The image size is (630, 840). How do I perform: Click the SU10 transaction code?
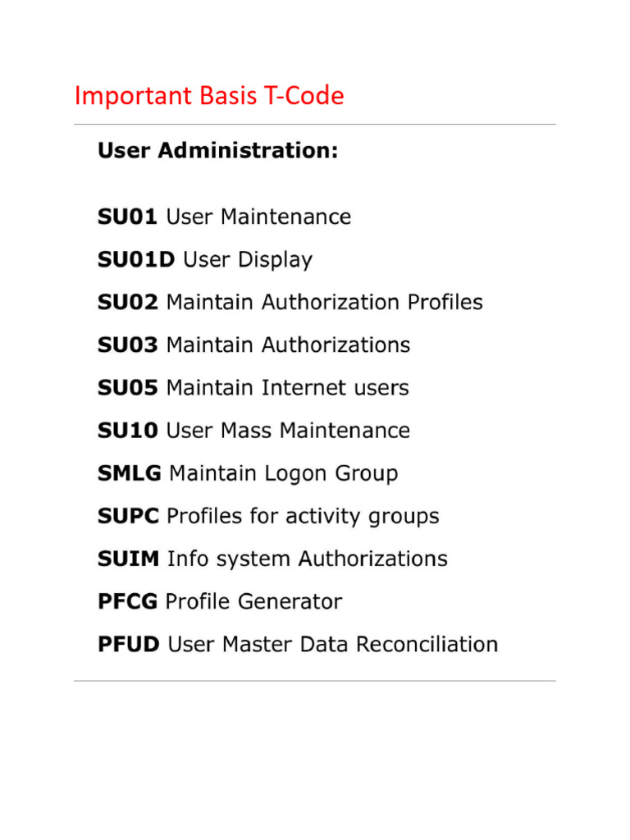point(128,431)
